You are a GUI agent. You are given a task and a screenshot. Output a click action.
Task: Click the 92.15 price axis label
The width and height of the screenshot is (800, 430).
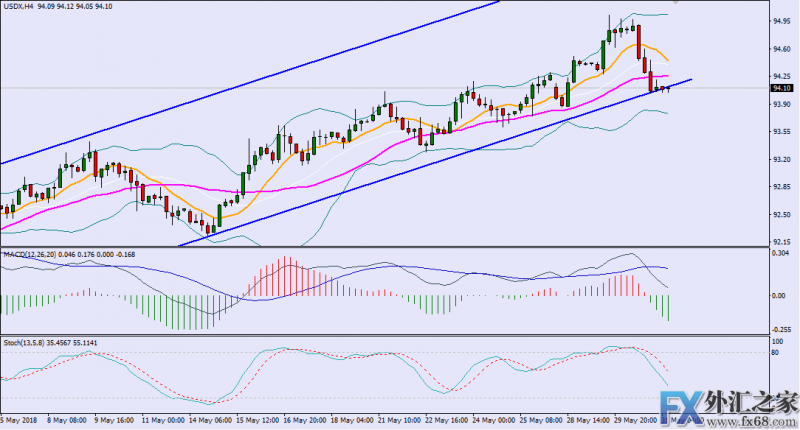coord(782,242)
